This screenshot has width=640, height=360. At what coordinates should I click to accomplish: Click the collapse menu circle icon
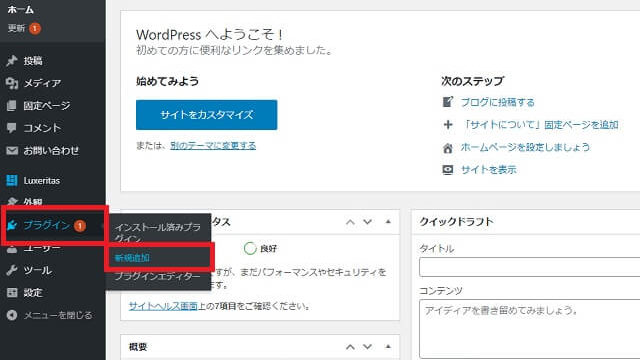[x=12, y=315]
